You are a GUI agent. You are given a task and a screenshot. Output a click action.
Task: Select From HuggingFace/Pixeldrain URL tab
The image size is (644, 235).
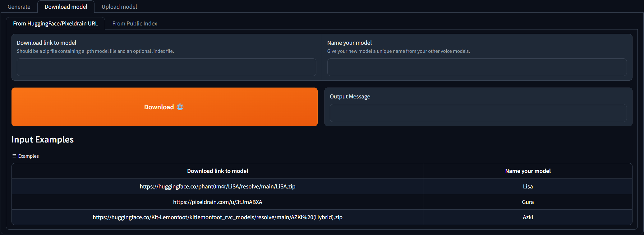(x=55, y=23)
